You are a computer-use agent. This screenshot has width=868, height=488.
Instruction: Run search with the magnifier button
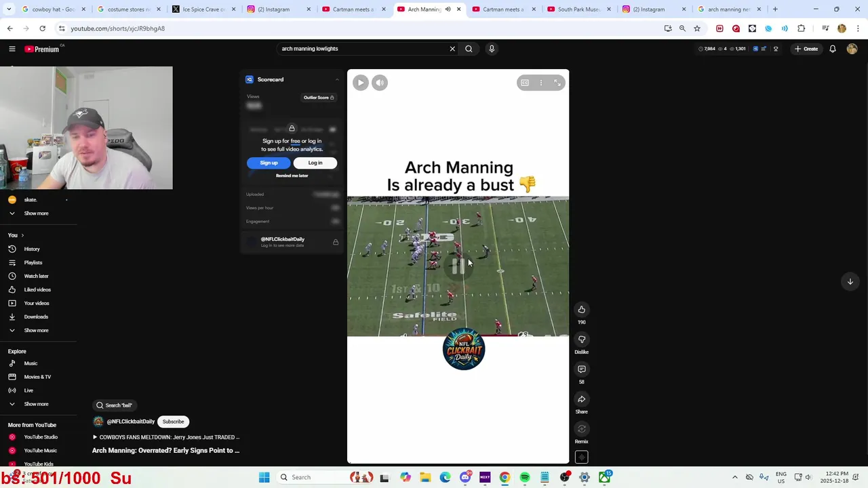[x=469, y=49]
